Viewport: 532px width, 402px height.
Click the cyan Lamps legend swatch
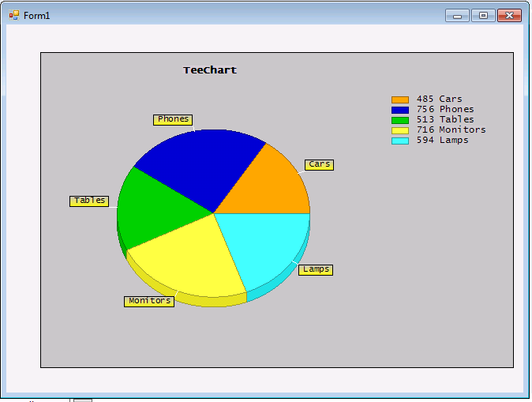click(400, 141)
